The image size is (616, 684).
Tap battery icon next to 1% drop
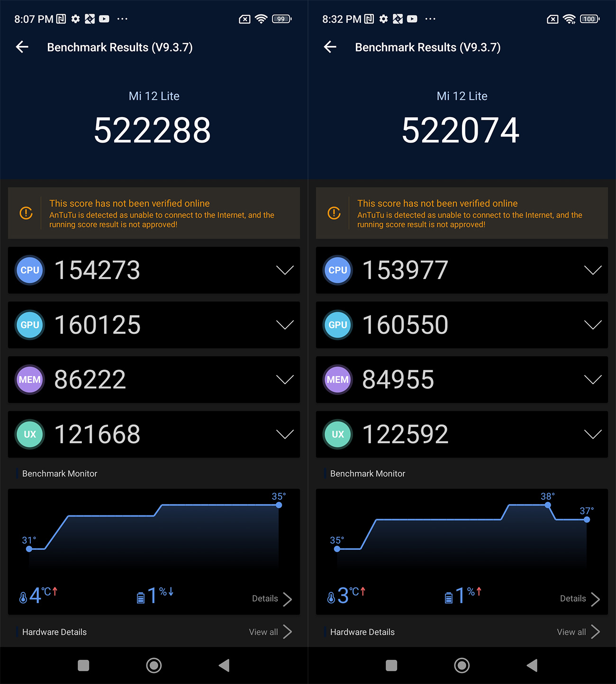(x=141, y=598)
